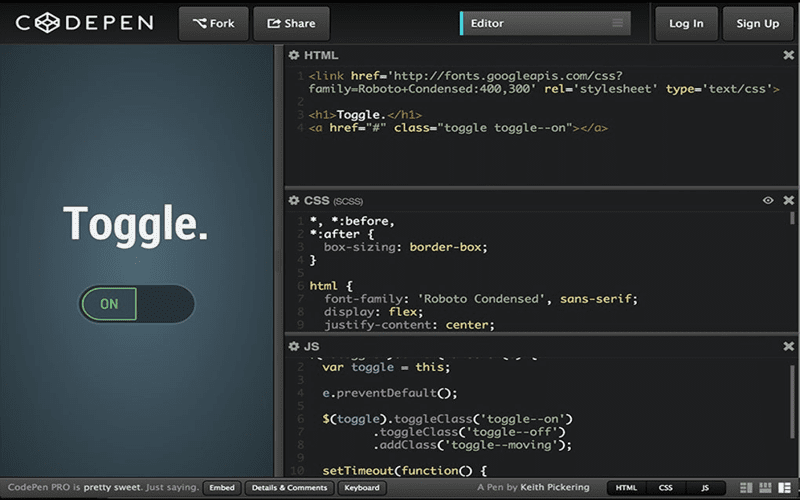800x500 pixels.
Task: Click the CodePen logo
Action: click(84, 23)
